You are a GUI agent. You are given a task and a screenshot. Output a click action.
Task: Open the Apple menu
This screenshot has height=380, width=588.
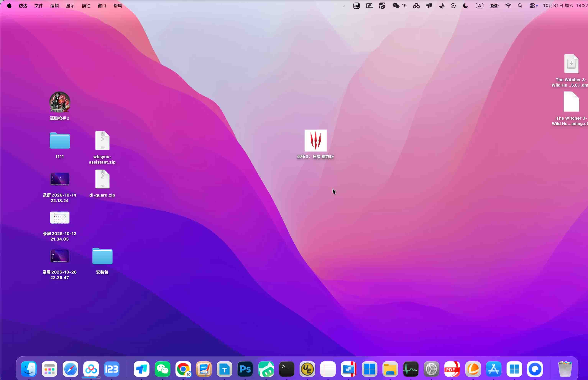pyautogui.click(x=9, y=5)
